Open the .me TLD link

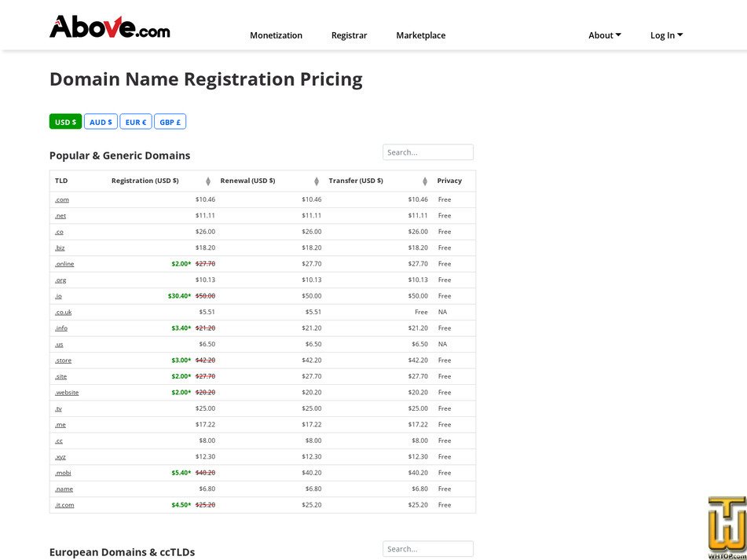point(60,425)
